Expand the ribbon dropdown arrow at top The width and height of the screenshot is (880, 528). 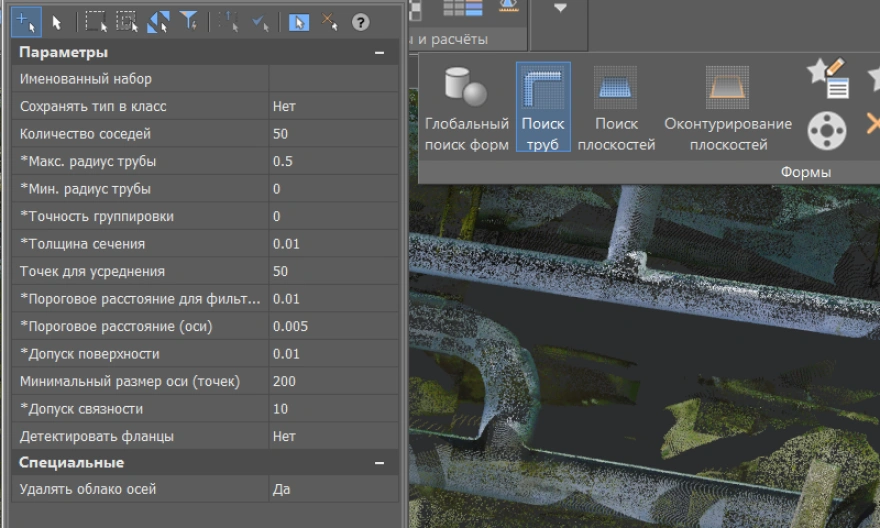(560, 8)
